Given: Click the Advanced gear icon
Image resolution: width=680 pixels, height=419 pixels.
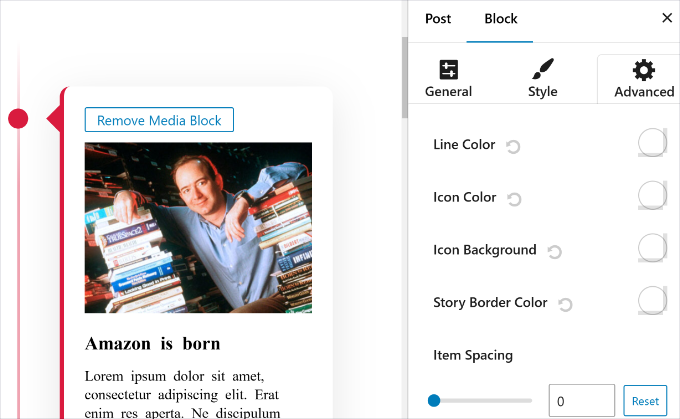Looking at the screenshot, I should [644, 70].
